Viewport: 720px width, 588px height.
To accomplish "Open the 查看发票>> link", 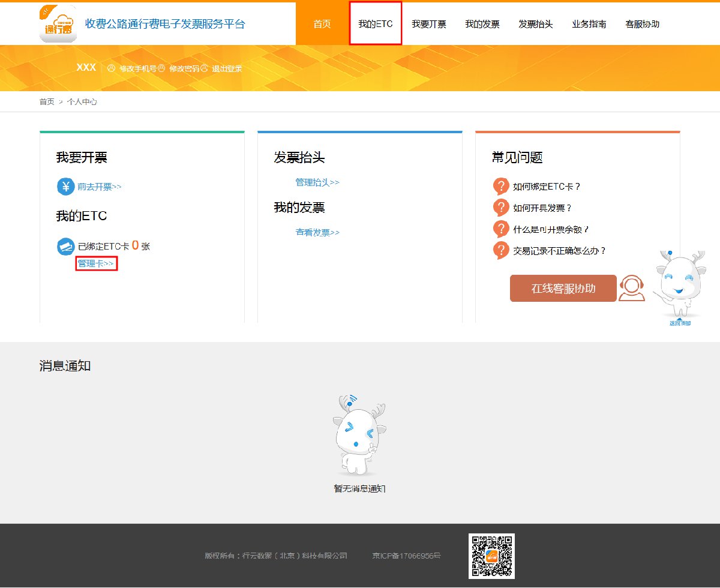I will (x=317, y=232).
